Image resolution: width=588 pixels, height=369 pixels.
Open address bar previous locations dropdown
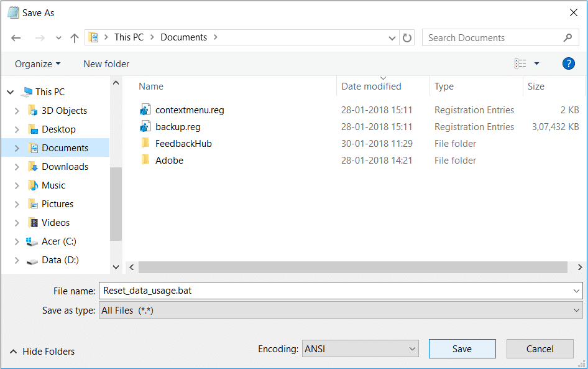(x=392, y=38)
